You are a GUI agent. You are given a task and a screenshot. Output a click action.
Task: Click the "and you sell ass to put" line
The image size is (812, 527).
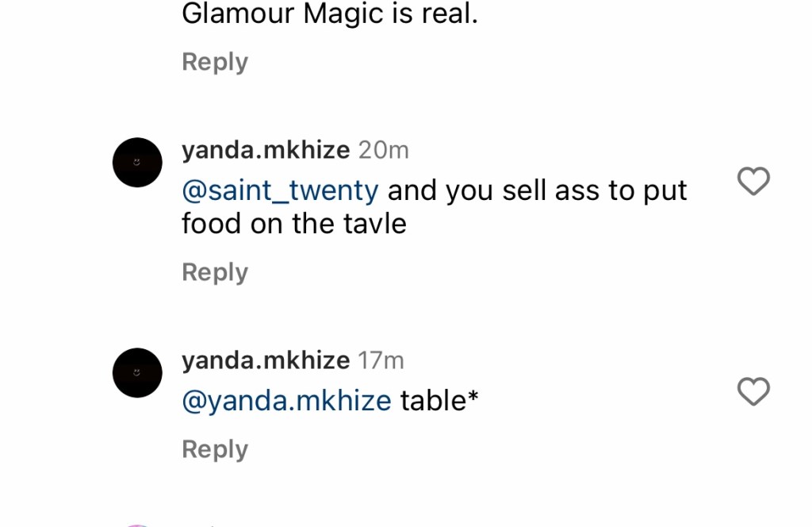pos(537,191)
